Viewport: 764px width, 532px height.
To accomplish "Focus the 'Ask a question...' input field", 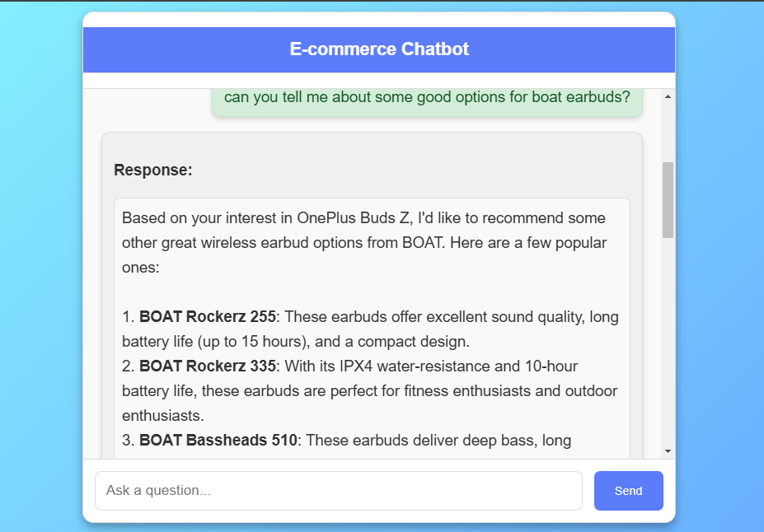I will [338, 491].
